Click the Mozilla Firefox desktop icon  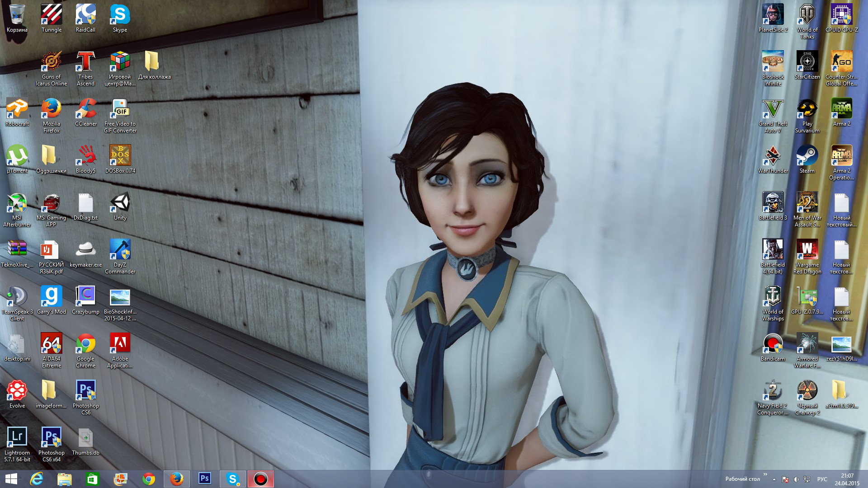52,115
